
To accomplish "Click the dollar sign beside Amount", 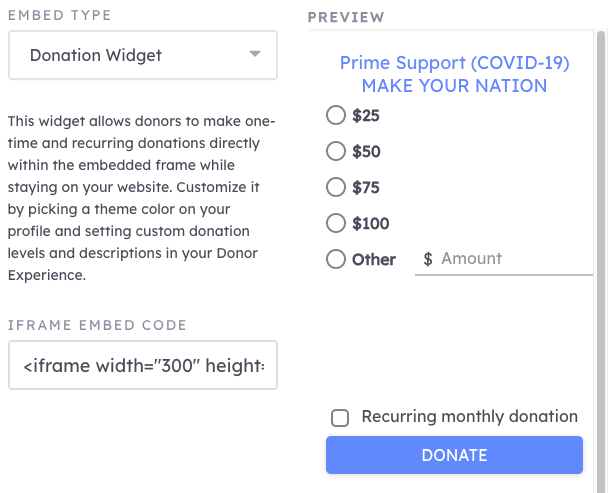I will [428, 259].
